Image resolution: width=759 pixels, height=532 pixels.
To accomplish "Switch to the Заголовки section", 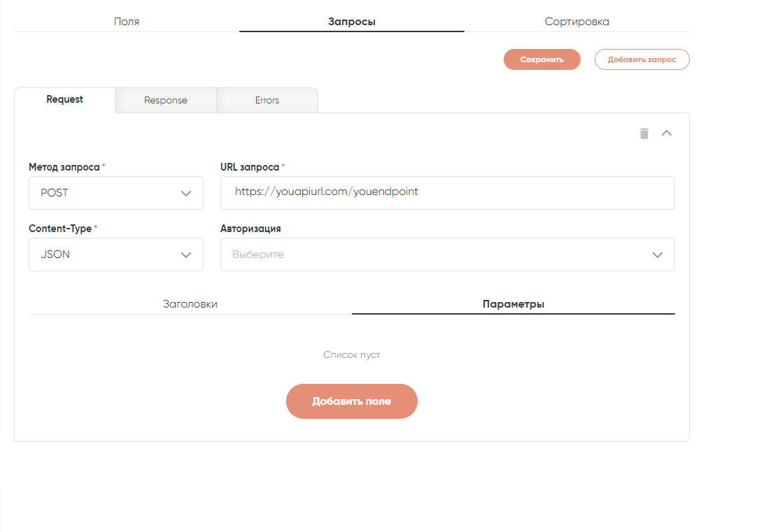I will [x=190, y=303].
